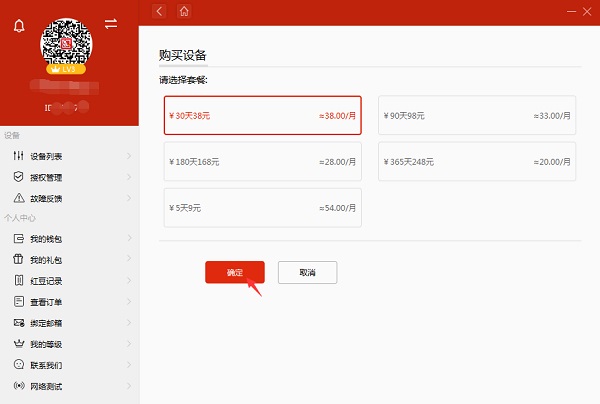Click the 查看订单 order list icon
600x404 pixels.
[x=19, y=301]
